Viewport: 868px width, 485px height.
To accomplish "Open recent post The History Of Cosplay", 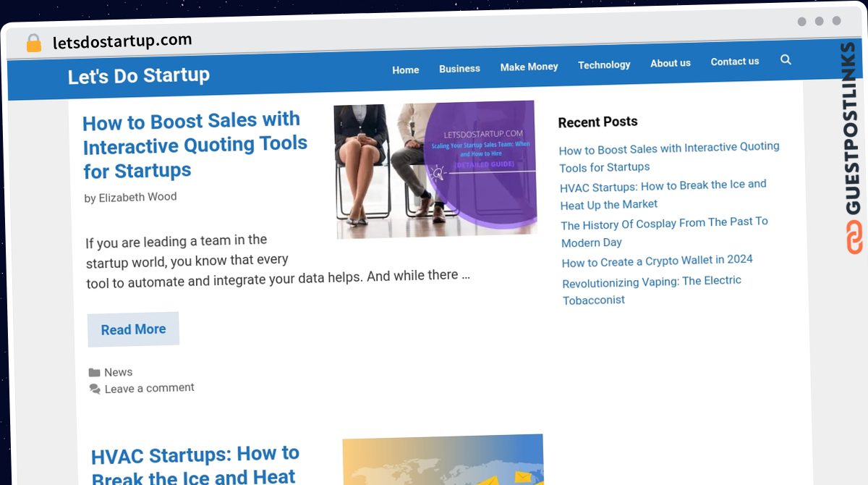I will [x=665, y=232].
